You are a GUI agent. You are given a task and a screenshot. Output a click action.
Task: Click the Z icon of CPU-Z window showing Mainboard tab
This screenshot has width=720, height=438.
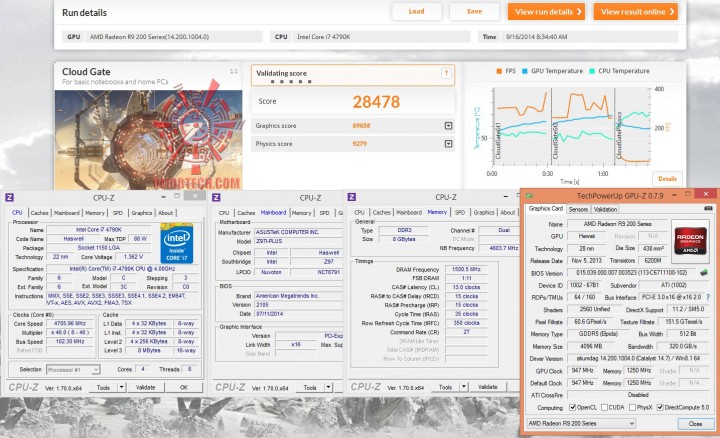click(216, 197)
